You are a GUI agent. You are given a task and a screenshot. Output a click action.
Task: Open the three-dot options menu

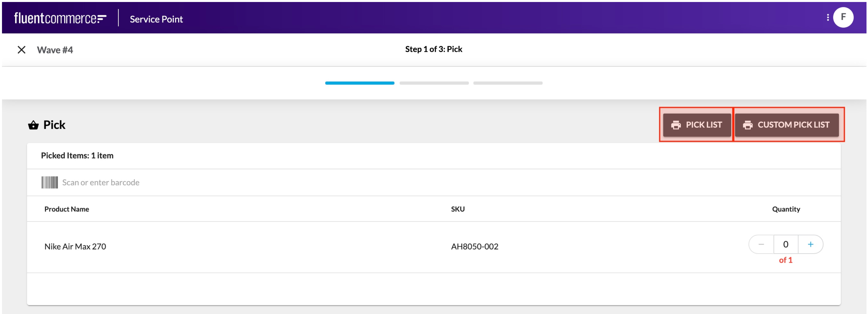[828, 17]
